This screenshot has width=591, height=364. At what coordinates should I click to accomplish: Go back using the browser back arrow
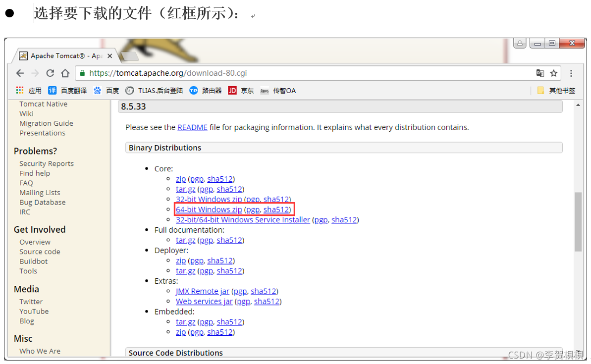click(x=20, y=73)
